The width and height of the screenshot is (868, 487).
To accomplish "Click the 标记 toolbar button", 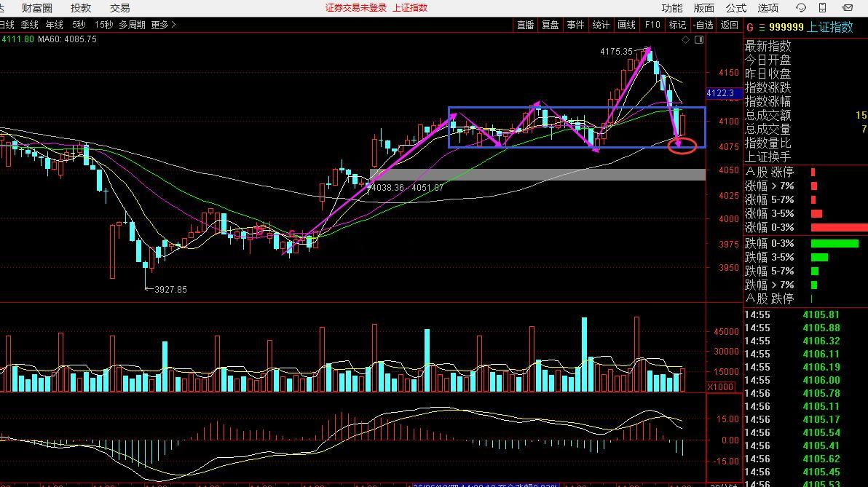I will [677, 25].
